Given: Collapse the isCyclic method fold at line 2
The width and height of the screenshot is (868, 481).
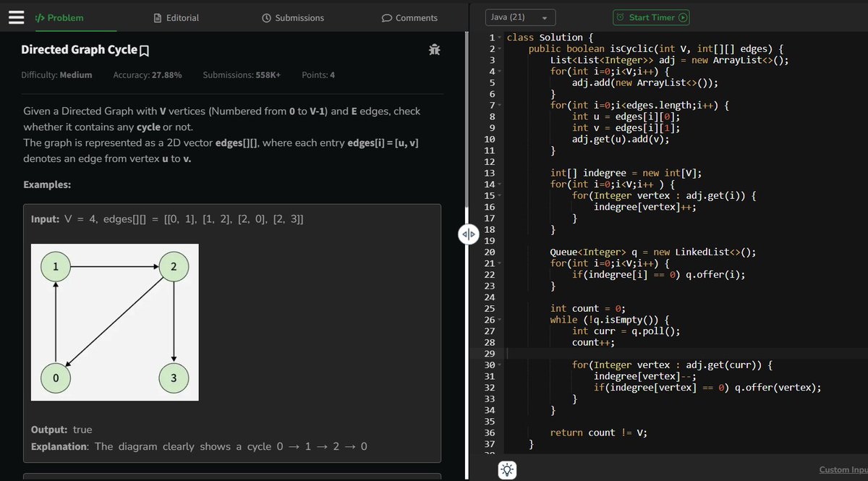Looking at the screenshot, I should coord(499,49).
